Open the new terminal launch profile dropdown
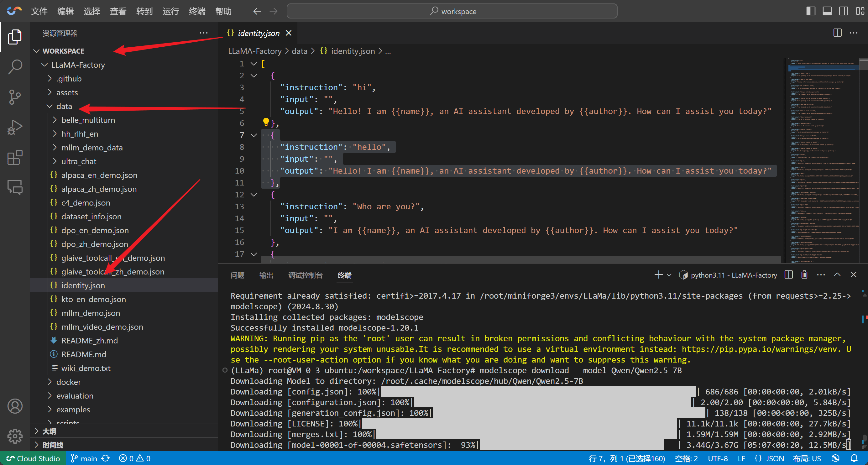Viewport: 868px width, 465px height. point(670,275)
